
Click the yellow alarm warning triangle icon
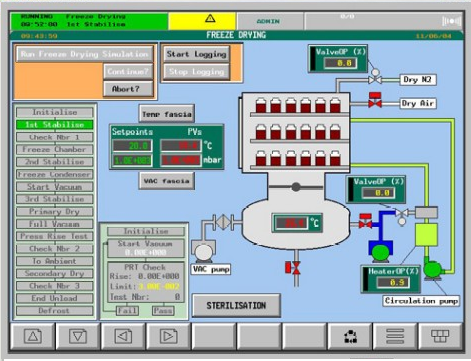pos(210,18)
